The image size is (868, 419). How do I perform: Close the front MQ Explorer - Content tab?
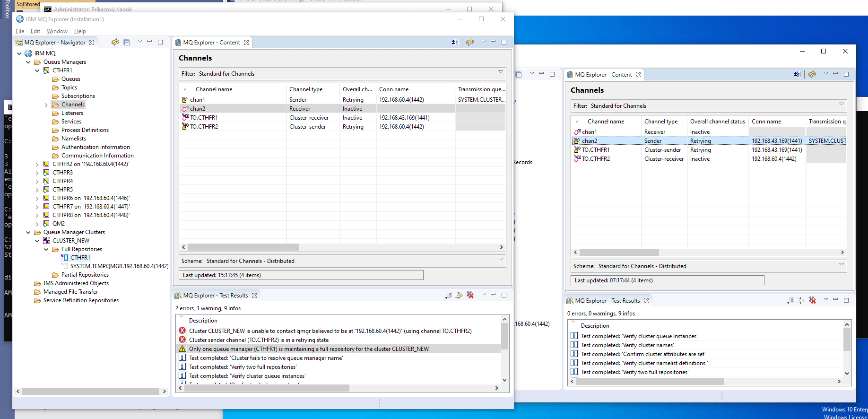click(246, 43)
